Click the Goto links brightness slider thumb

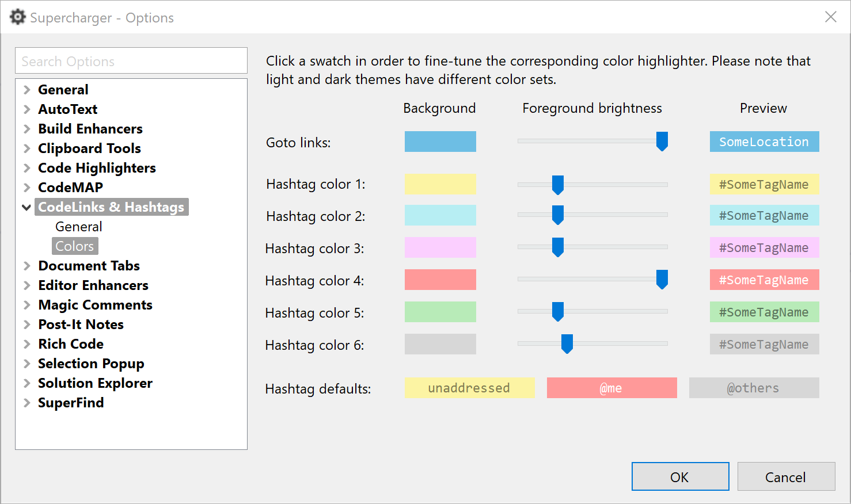[662, 141]
